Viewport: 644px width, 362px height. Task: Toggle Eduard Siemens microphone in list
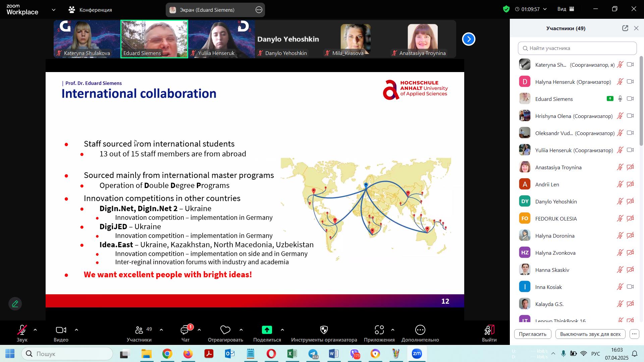point(620,99)
